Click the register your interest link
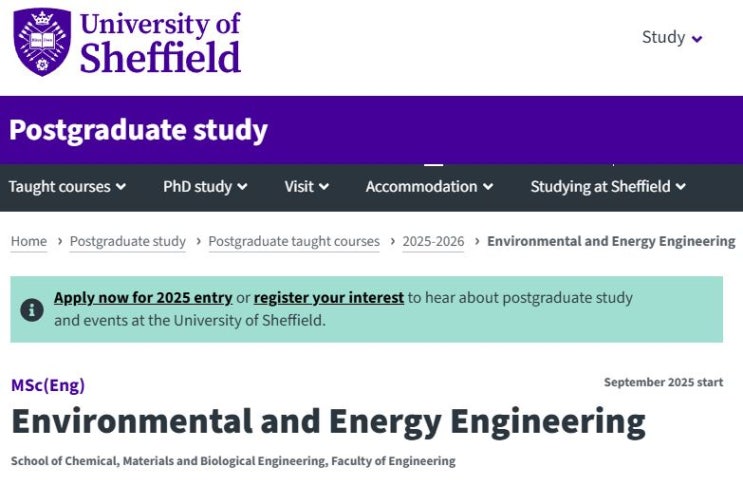This screenshot has width=743, height=485. (329, 297)
